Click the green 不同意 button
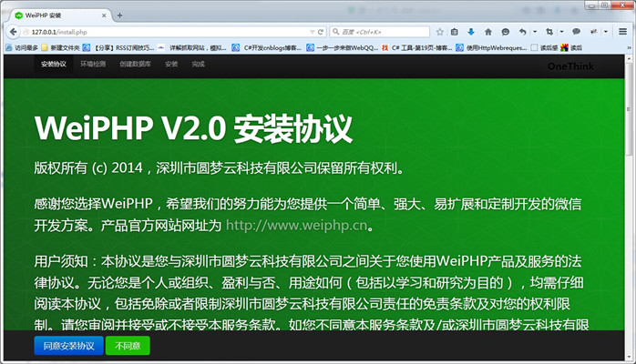The width and height of the screenshot is (636, 364). point(128,346)
